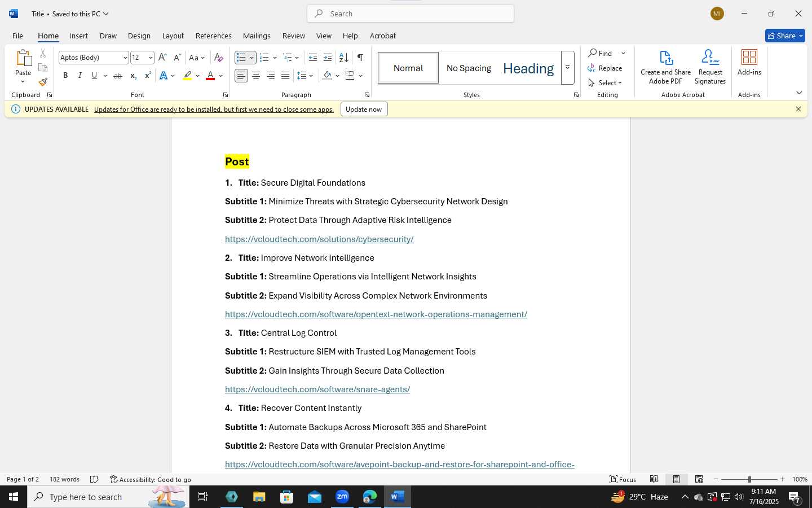
Task: Open the Insert tab
Action: pos(79,36)
